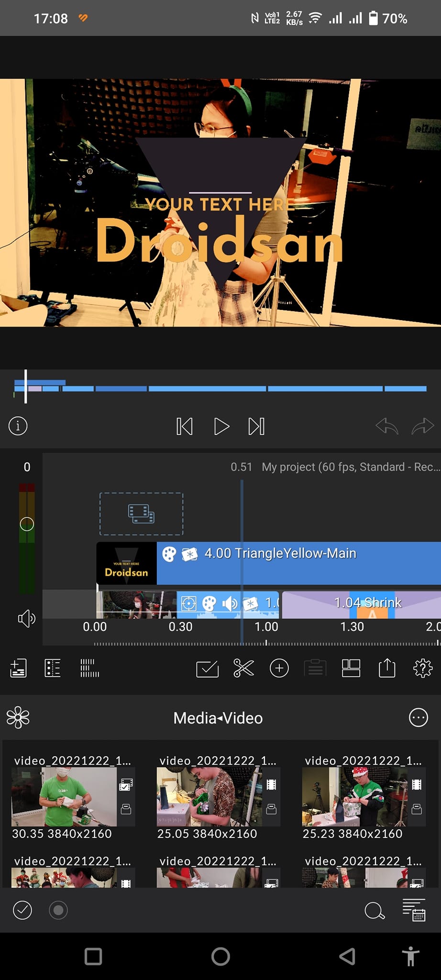Open the flower-shaped library menu icon
The width and height of the screenshot is (441, 980).
click(x=18, y=717)
